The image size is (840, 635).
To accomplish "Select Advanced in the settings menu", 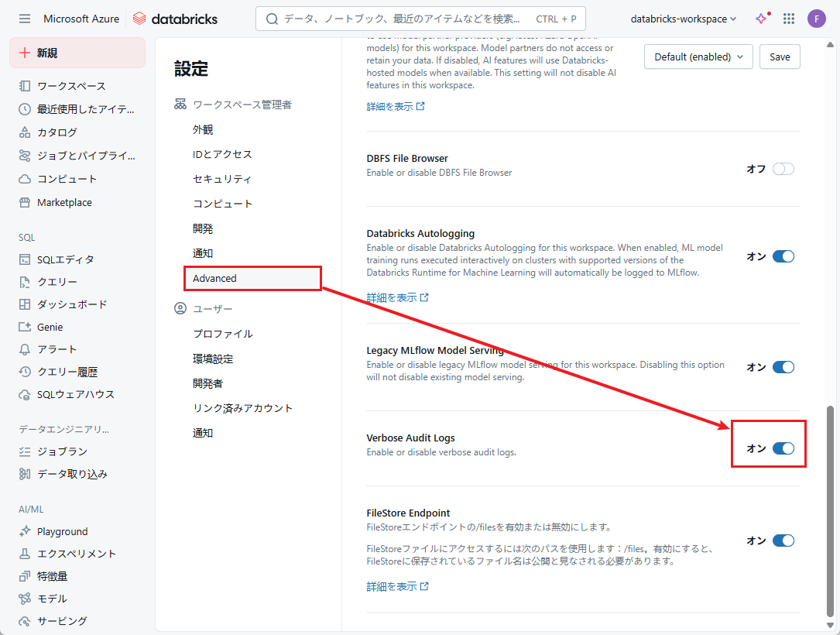I will tap(215, 278).
